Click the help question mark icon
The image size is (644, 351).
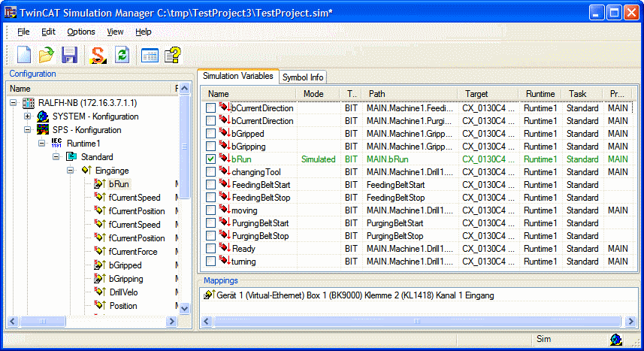(x=173, y=55)
